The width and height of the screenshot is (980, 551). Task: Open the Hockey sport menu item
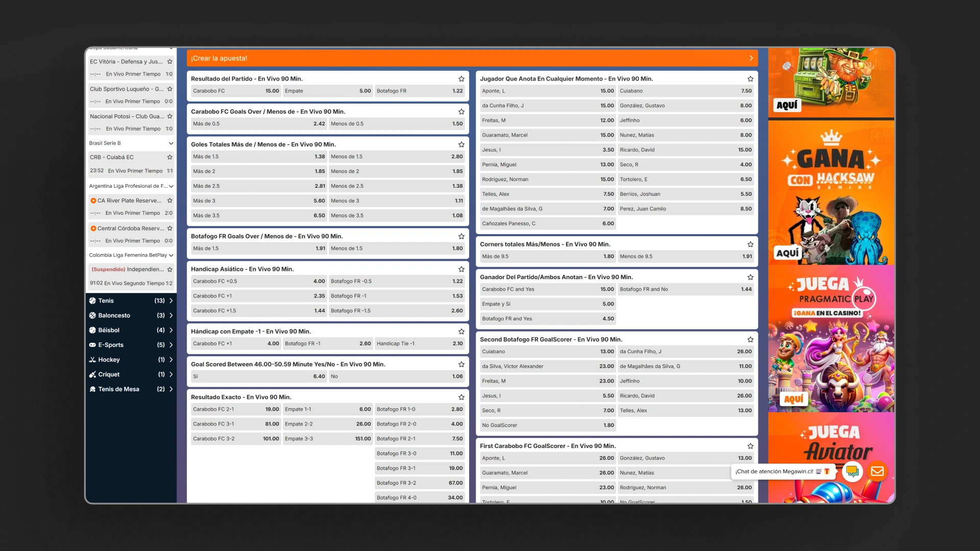(131, 360)
